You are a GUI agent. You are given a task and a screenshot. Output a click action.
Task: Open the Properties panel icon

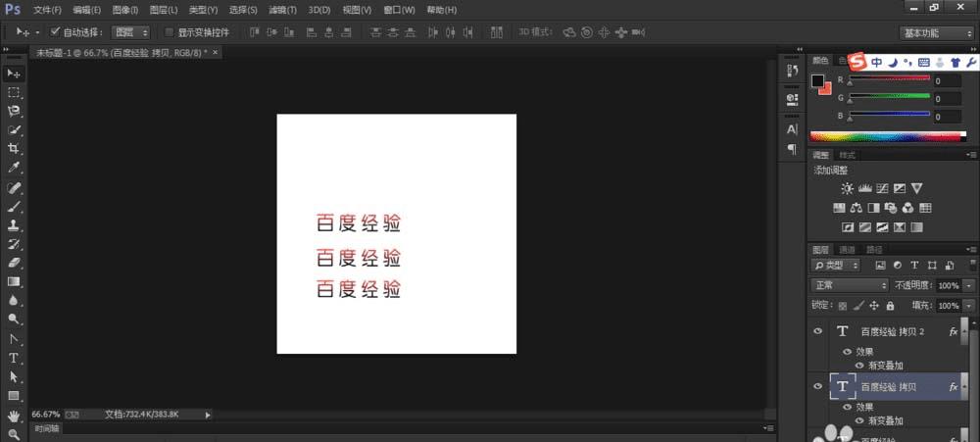[792, 99]
